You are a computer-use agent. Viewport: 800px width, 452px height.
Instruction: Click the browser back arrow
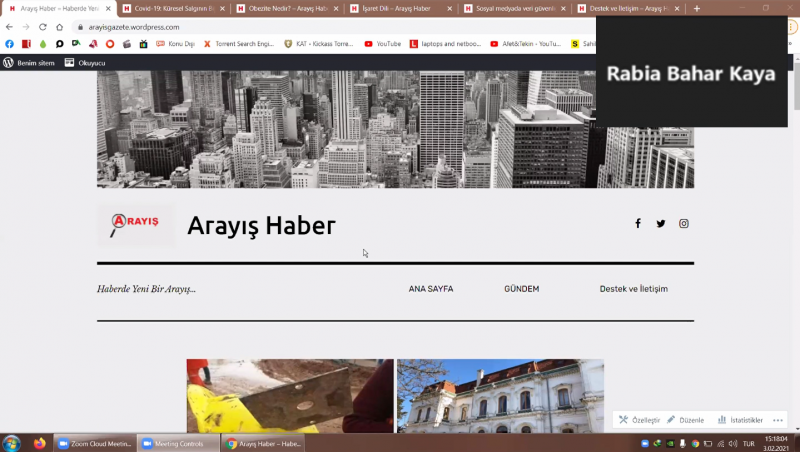[x=10, y=27]
